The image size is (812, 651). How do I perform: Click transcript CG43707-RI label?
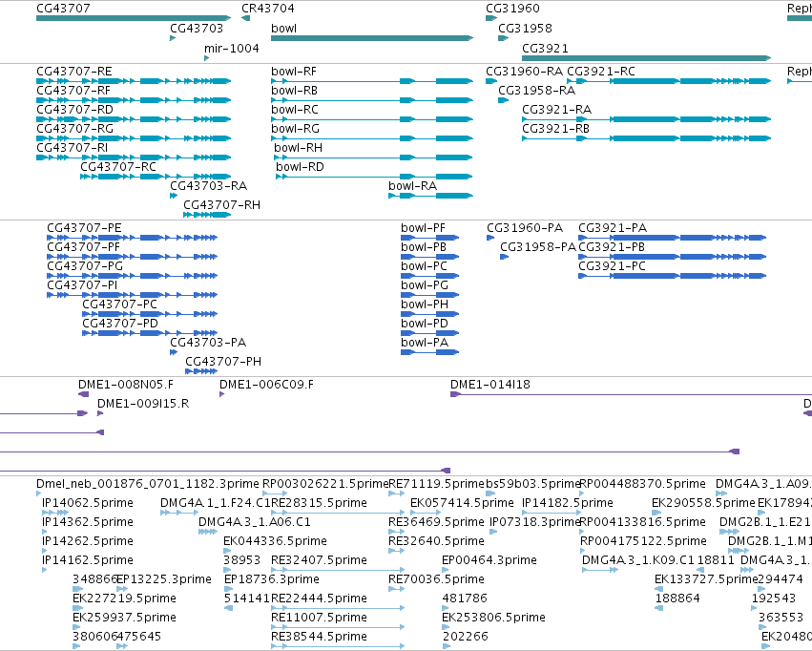pos(72,148)
